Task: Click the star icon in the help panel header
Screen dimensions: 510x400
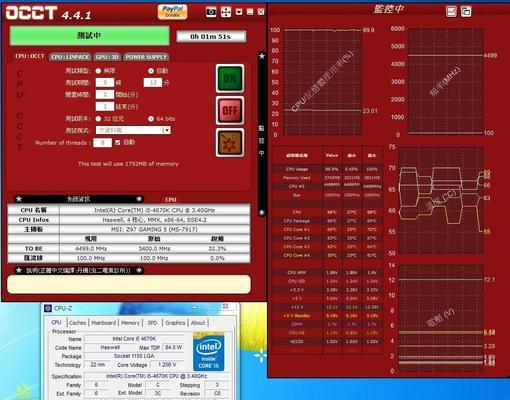Action: pyautogui.click(x=19, y=270)
